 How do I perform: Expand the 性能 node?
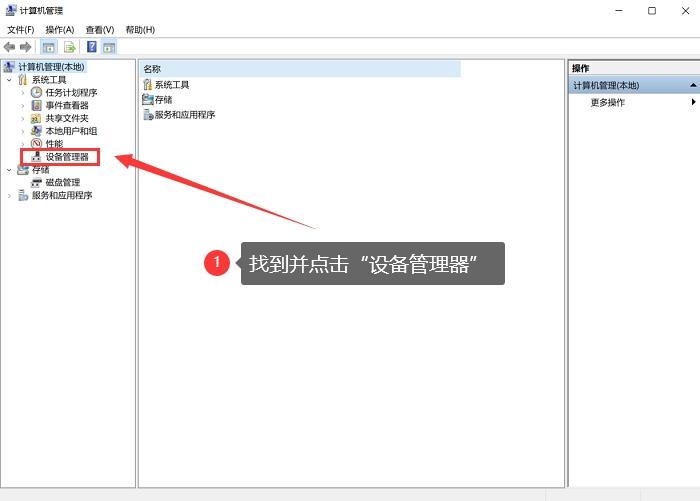23,144
